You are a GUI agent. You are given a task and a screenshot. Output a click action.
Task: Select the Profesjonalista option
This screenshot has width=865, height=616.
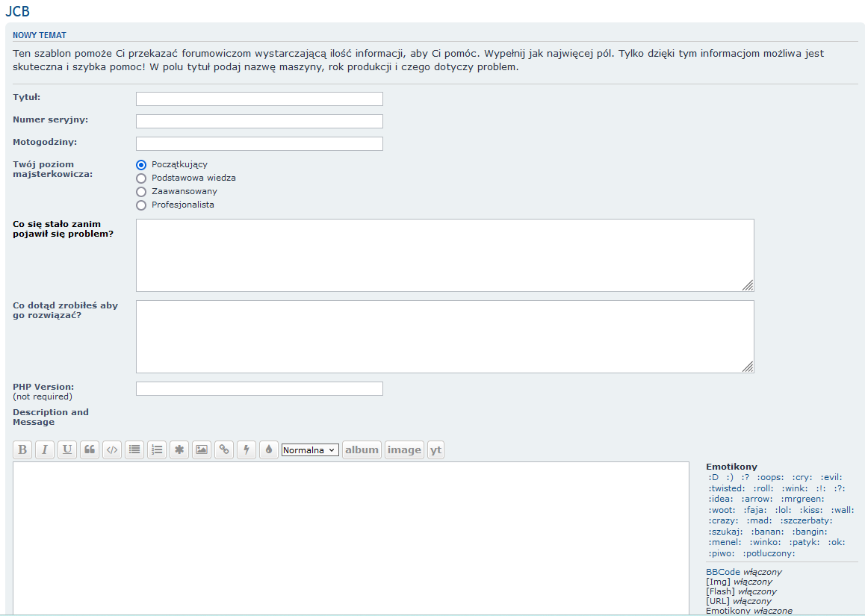(x=141, y=205)
